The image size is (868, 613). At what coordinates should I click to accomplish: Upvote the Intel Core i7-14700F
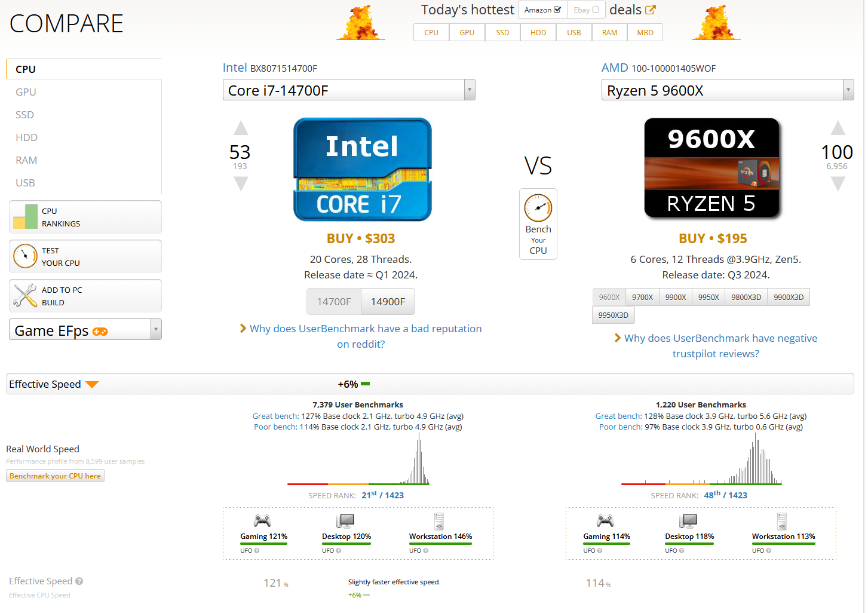tap(241, 128)
